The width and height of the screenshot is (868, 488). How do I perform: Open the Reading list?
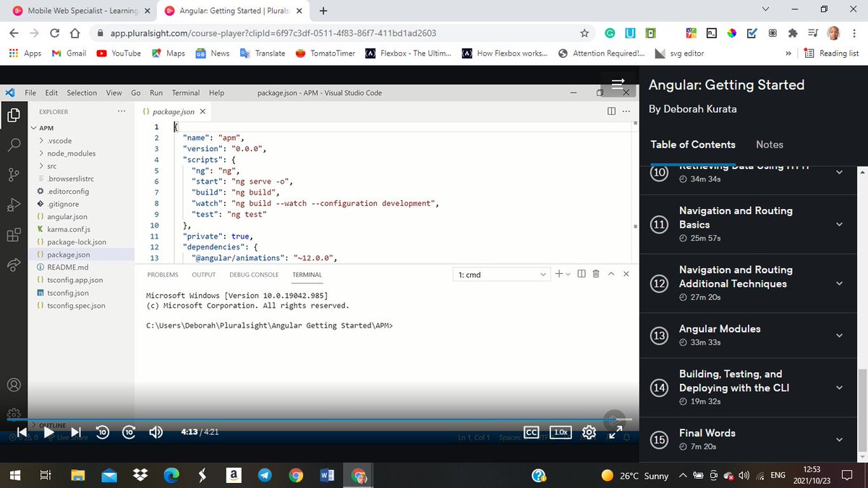pos(832,53)
